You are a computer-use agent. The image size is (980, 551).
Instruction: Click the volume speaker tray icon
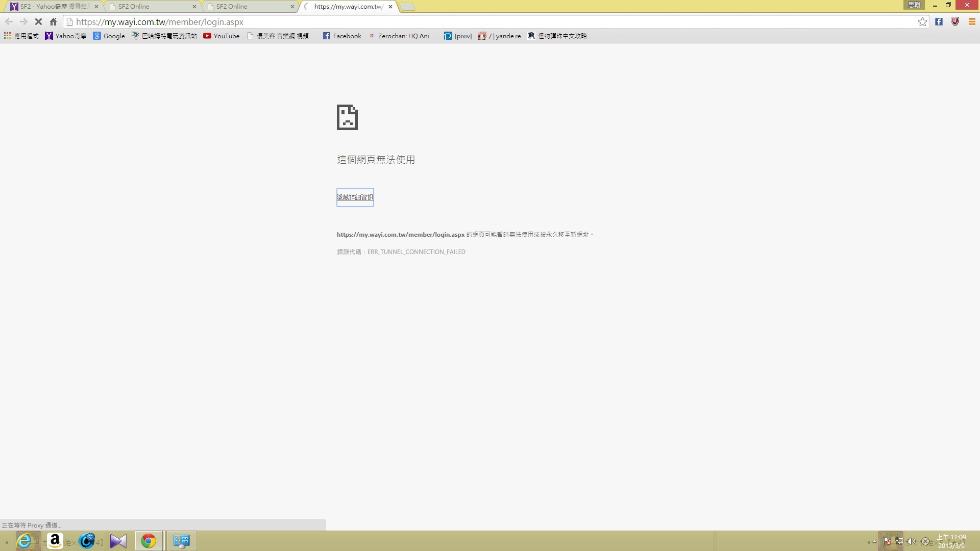911,541
